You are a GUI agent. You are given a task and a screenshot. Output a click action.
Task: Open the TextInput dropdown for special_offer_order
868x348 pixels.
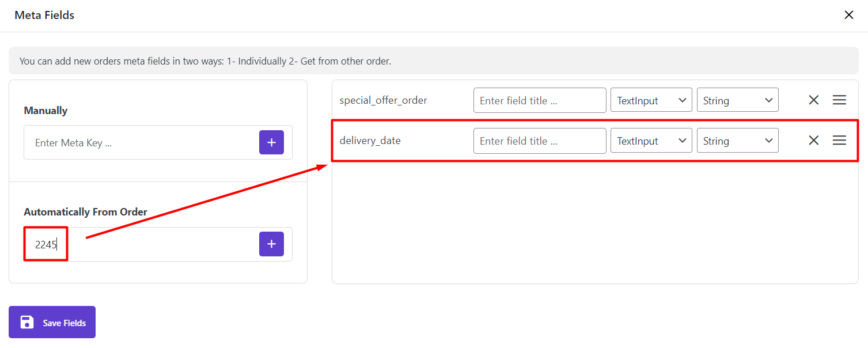coord(651,100)
